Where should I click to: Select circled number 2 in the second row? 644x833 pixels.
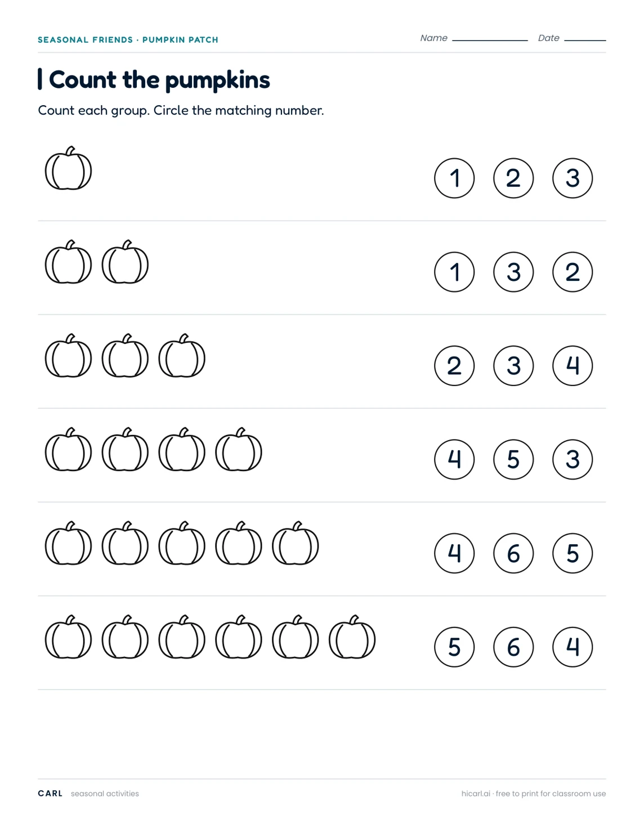573,272
